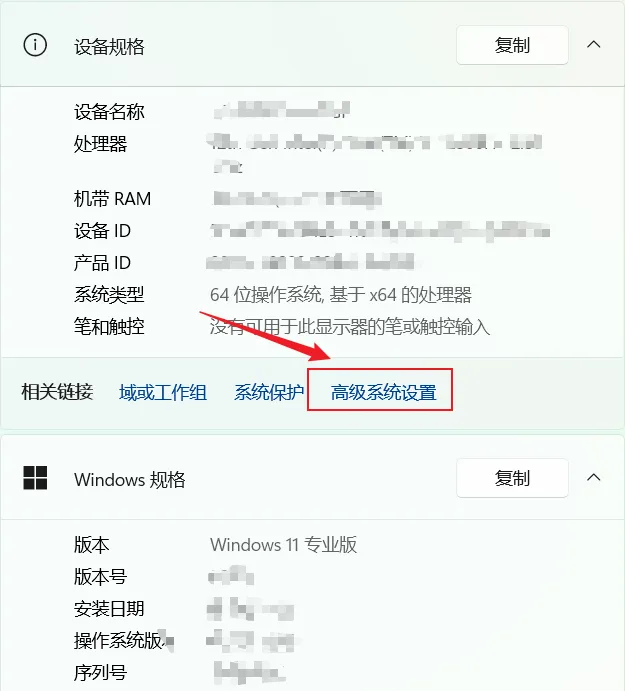Open the 域或工作组 link

coord(163,392)
